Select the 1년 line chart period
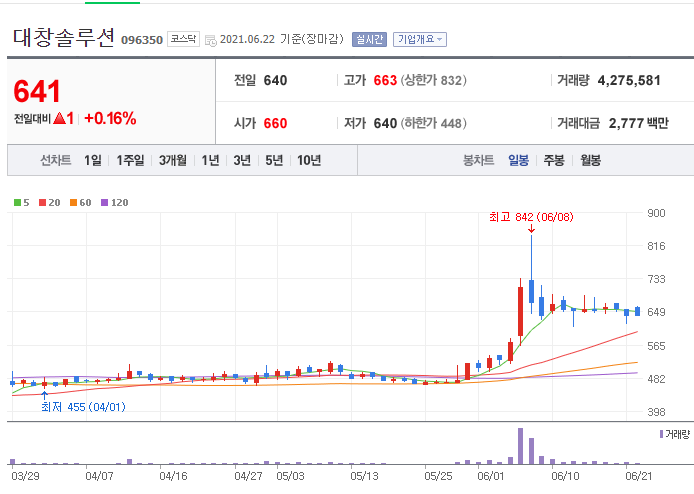The width and height of the screenshot is (694, 494). click(x=210, y=160)
